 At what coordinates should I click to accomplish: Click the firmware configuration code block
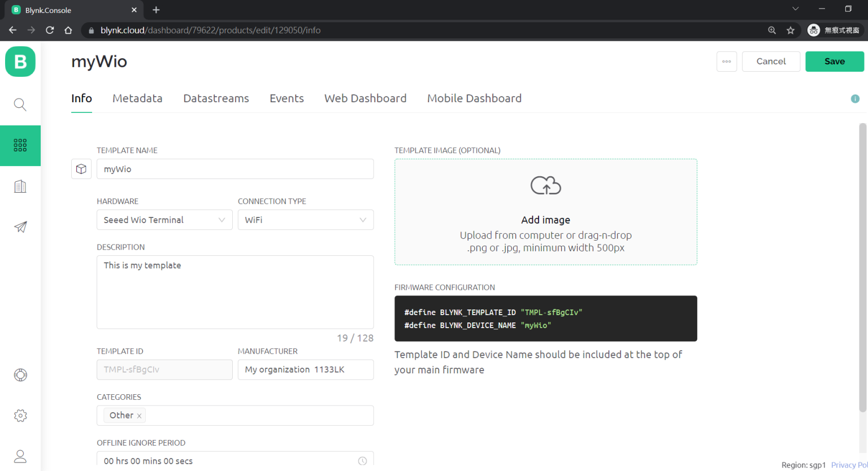tap(546, 319)
